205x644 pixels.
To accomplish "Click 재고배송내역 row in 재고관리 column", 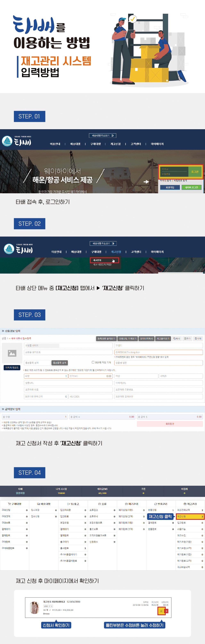I will (190, 567).
